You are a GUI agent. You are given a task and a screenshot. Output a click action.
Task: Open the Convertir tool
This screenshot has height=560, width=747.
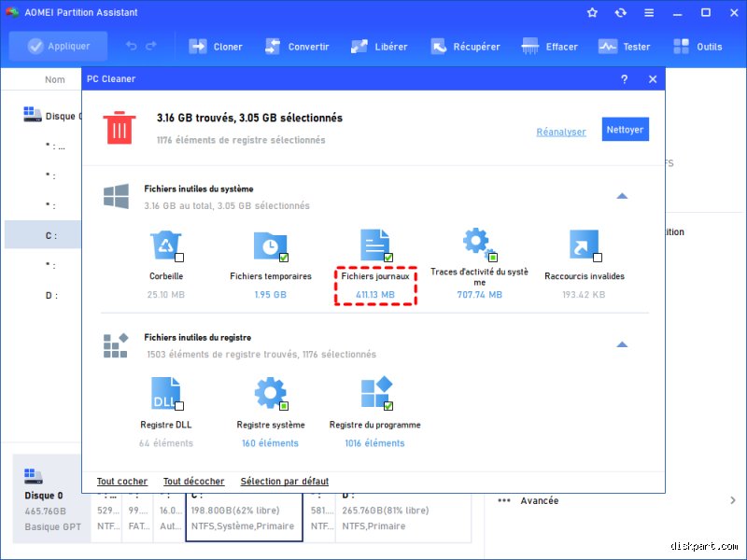(x=297, y=46)
